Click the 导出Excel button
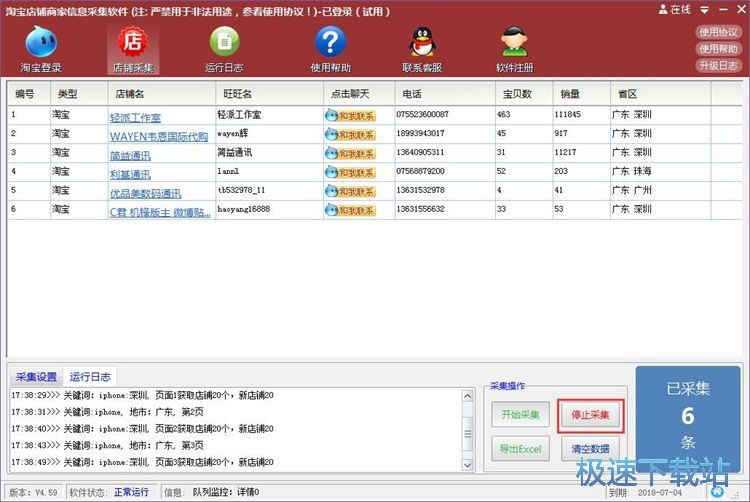 pyautogui.click(x=520, y=449)
